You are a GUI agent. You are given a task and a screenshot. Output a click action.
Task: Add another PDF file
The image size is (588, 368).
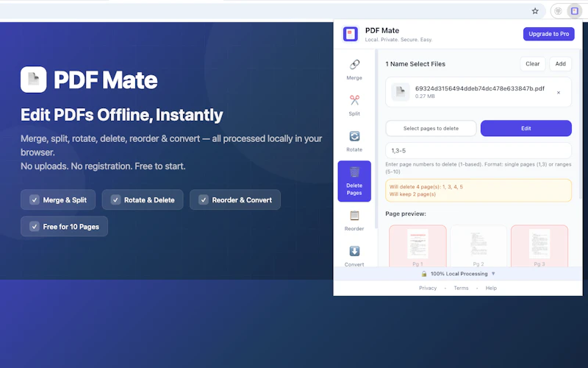560,64
